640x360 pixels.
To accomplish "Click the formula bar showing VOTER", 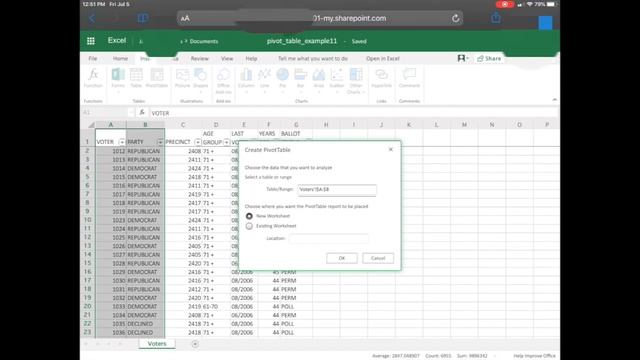I will coord(353,113).
